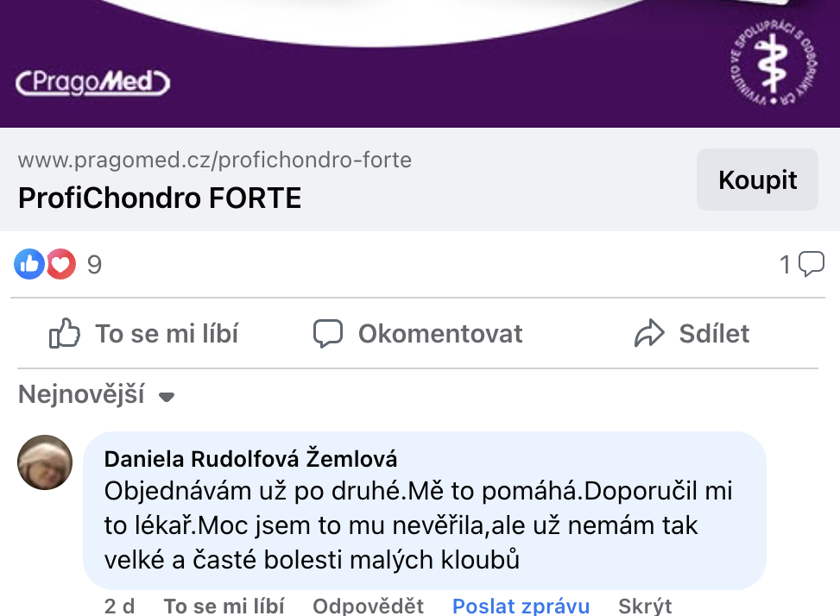
Task: Open the ProfiChondro FORTE link title
Action: 160,198
